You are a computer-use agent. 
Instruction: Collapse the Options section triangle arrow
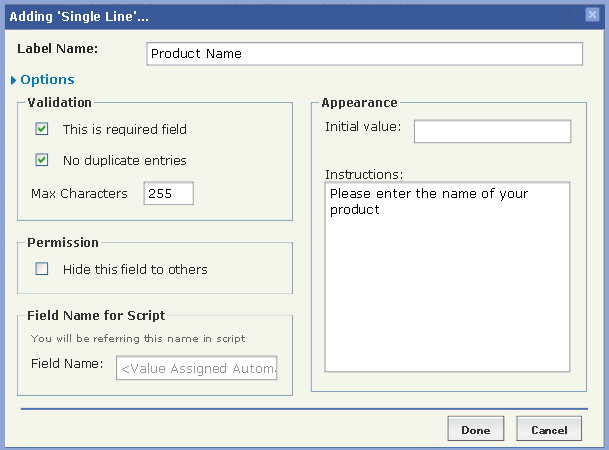tap(13, 80)
